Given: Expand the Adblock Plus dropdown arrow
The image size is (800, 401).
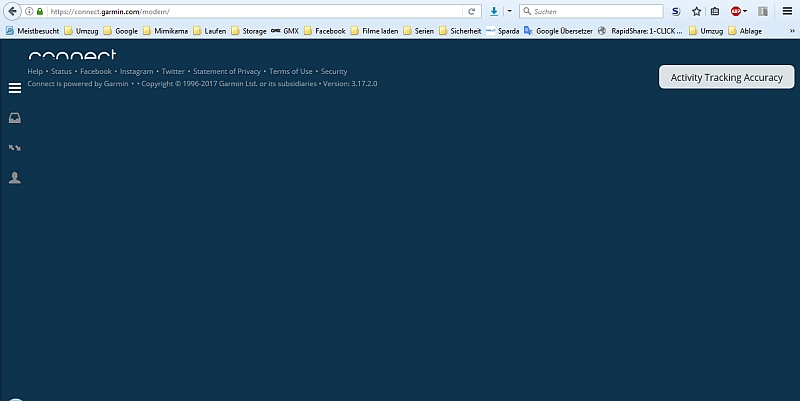Looking at the screenshot, I should point(746,11).
